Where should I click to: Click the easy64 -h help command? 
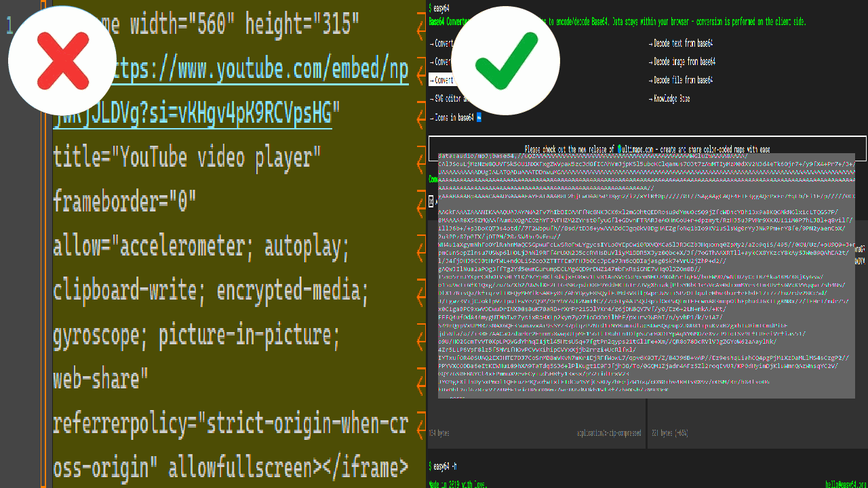pyautogui.click(x=444, y=466)
